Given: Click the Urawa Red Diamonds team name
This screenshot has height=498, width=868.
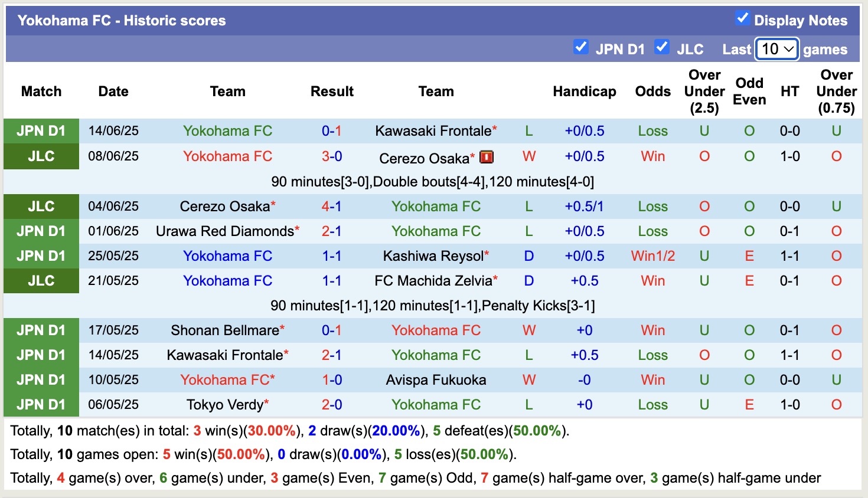Looking at the screenshot, I should click(x=225, y=231).
